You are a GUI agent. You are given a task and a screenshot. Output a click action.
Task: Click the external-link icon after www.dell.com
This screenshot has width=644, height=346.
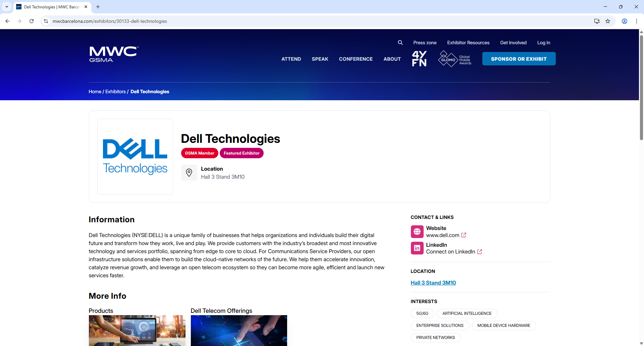464,235
